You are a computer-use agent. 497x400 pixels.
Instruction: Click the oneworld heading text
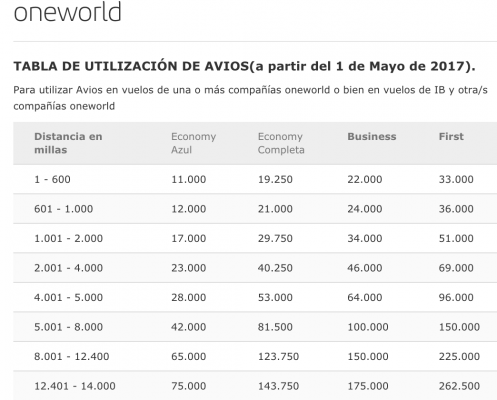(x=67, y=12)
